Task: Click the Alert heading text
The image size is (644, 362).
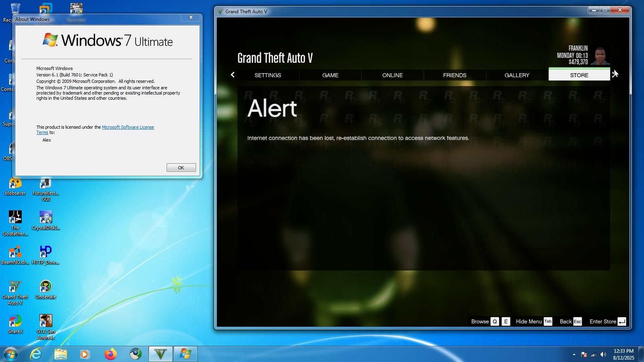Action: [x=272, y=108]
